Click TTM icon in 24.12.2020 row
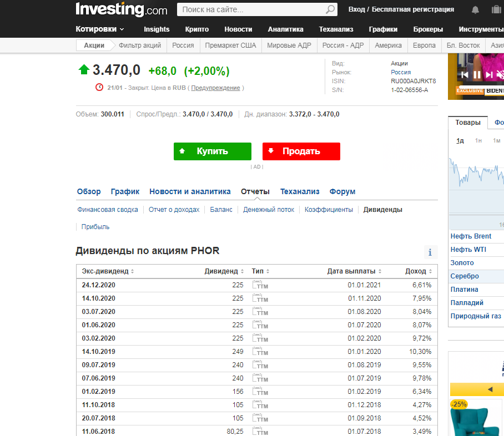The height and width of the screenshot is (436, 504). coord(260,285)
